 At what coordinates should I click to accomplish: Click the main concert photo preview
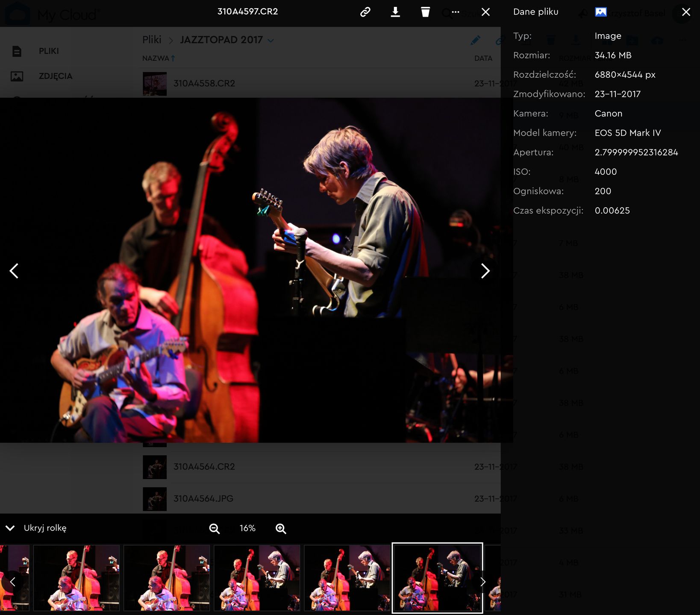pos(256,270)
